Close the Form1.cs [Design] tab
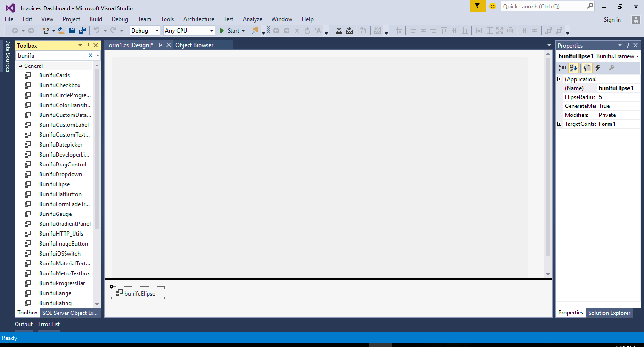644x347 pixels. pyautogui.click(x=169, y=45)
